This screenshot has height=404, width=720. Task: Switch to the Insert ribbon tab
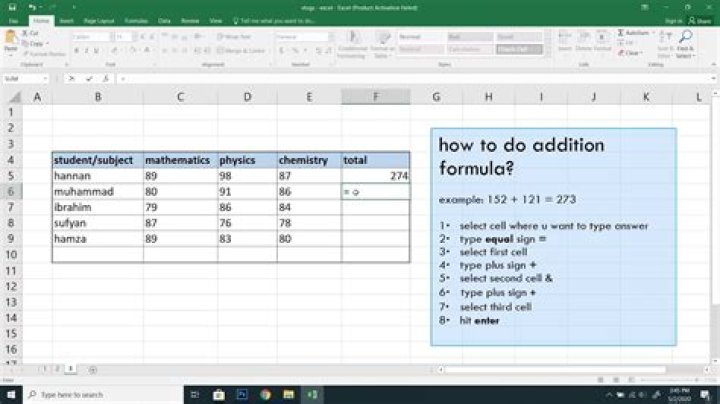(66, 19)
